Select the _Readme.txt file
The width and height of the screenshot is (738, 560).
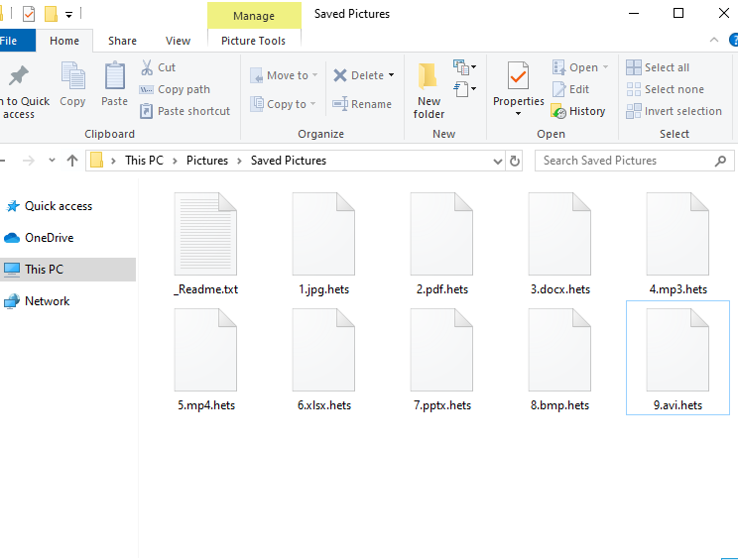click(x=205, y=245)
